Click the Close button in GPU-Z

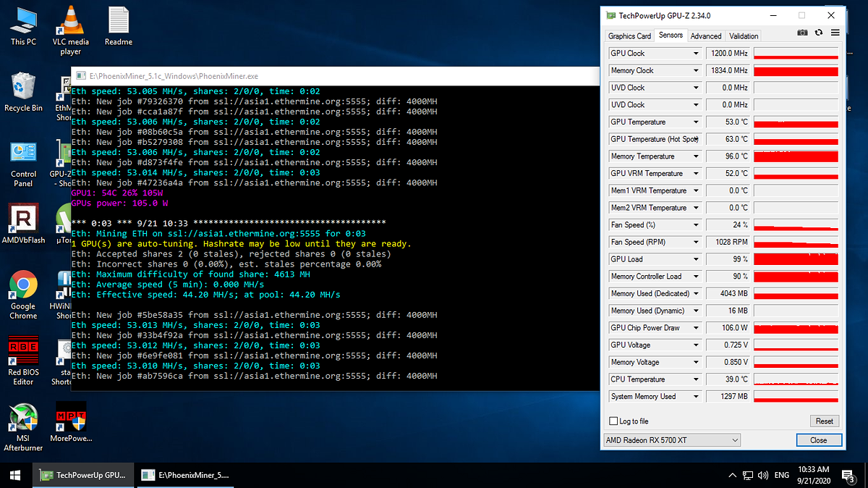click(819, 440)
